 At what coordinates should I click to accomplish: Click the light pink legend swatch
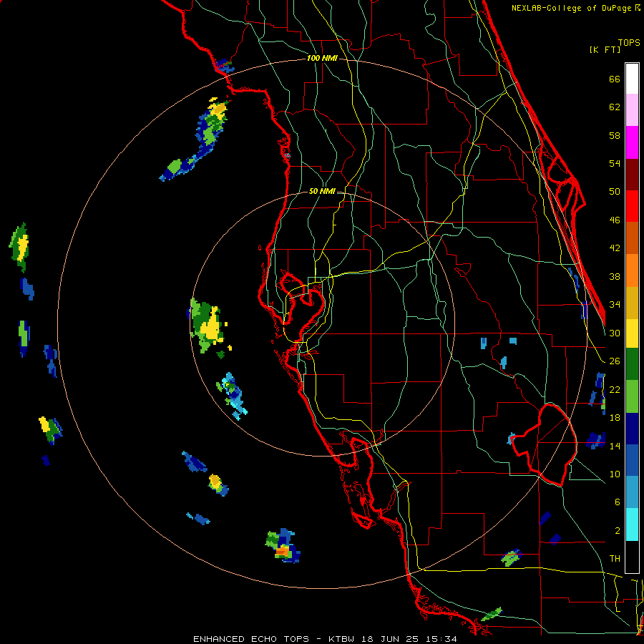click(632, 110)
